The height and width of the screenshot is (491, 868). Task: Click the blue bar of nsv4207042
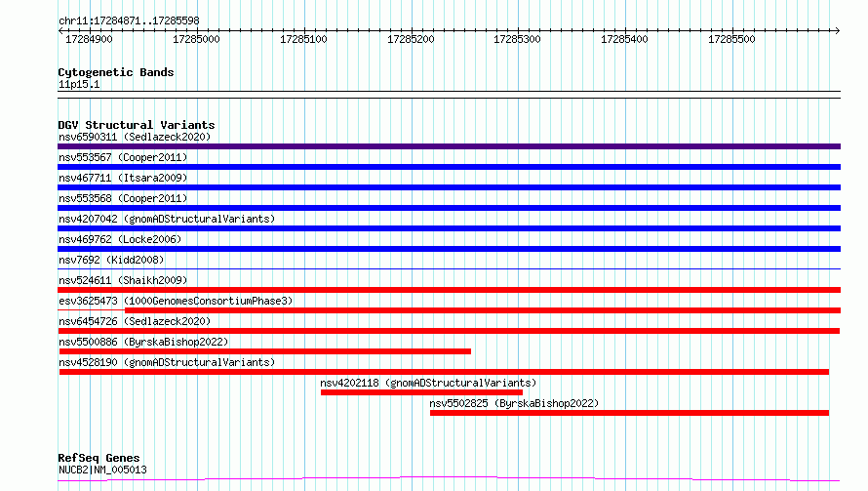[449, 228]
